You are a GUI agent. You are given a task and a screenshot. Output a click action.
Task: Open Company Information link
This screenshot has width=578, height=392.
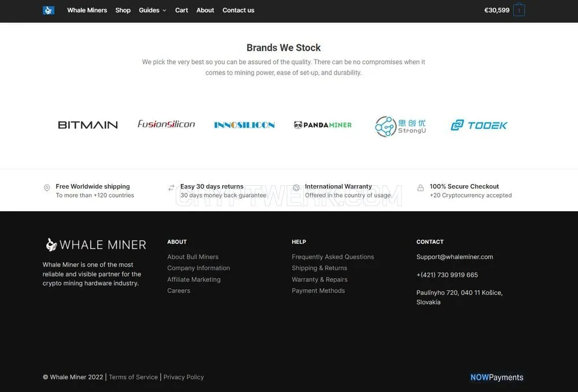click(x=198, y=268)
